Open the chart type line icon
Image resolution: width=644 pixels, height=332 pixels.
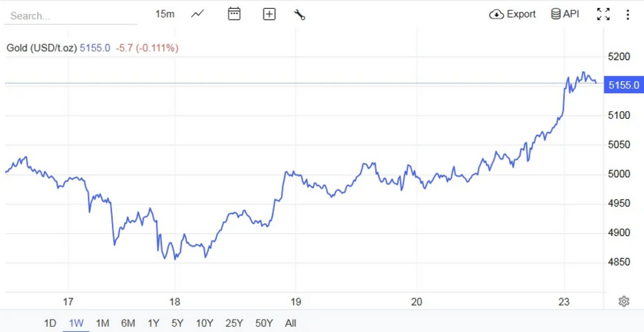[x=197, y=14]
